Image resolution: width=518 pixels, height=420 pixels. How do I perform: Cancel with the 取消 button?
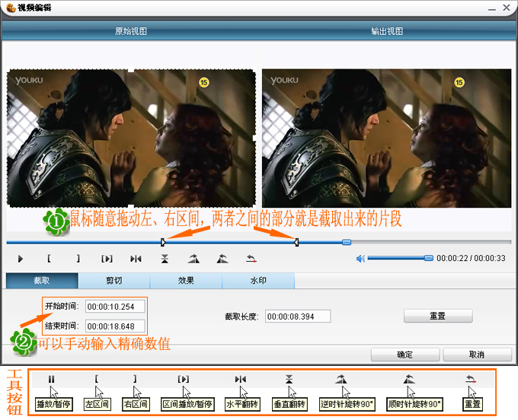pyautogui.click(x=477, y=355)
